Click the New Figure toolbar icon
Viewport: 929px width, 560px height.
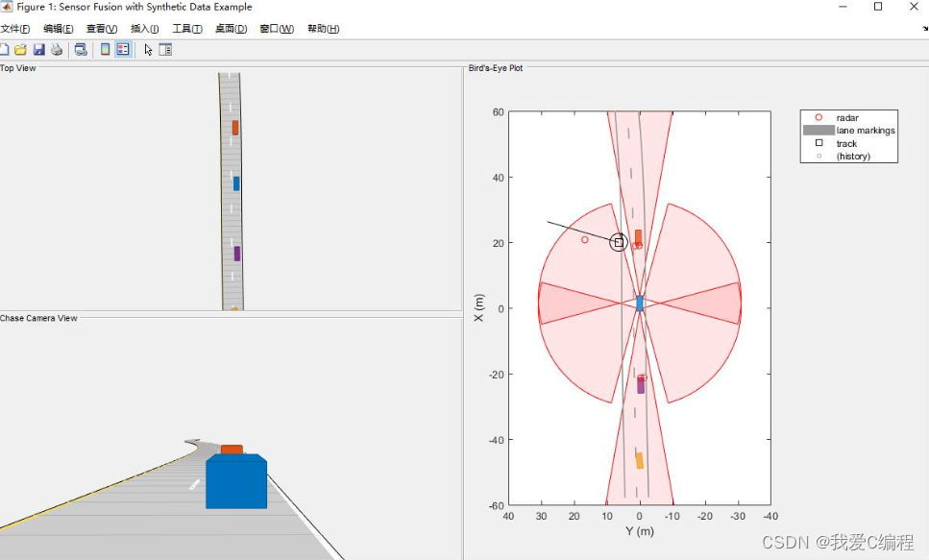4,49
